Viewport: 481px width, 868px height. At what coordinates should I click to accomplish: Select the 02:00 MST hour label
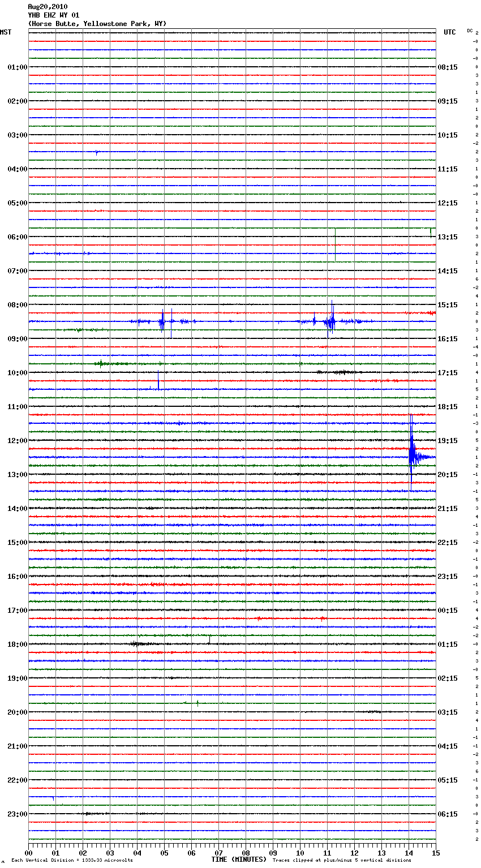[x=18, y=101]
